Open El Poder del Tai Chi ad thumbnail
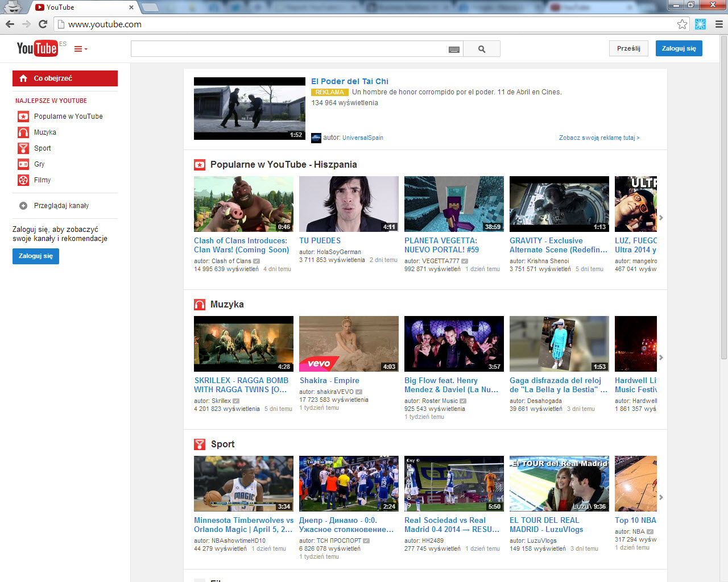Image resolution: width=728 pixels, height=582 pixels. [250, 109]
